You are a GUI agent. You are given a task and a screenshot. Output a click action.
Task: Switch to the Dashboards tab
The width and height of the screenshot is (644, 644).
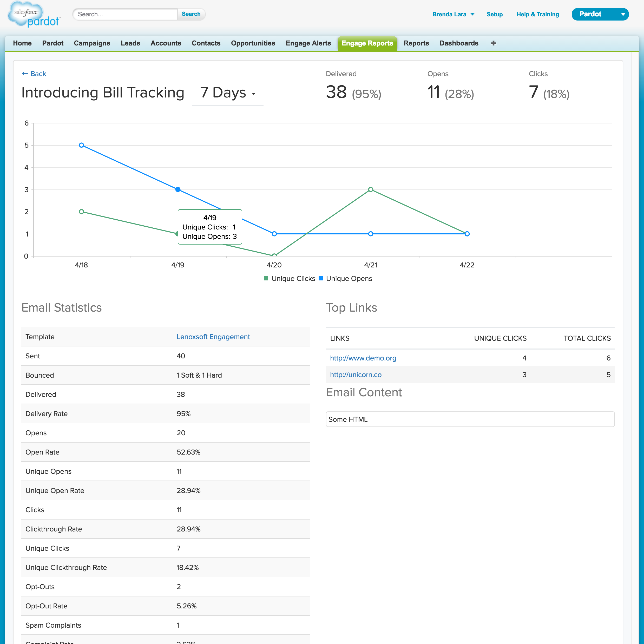(459, 43)
